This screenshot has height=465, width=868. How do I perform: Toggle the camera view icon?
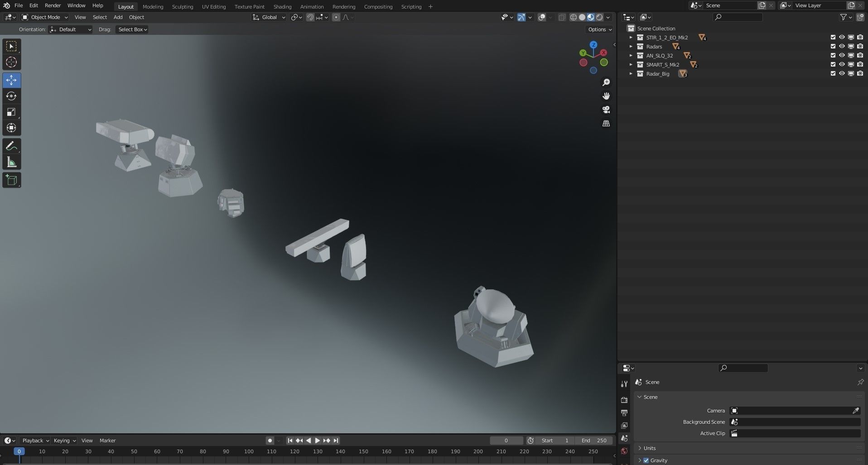(x=606, y=110)
